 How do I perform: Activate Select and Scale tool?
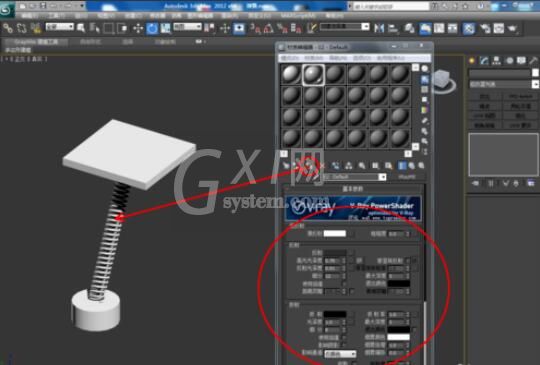166,28
